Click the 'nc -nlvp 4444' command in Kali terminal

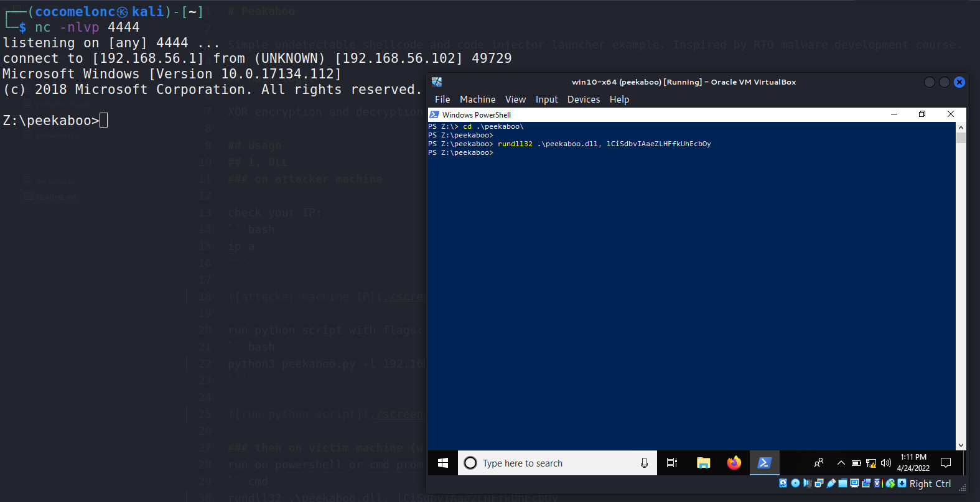pyautogui.click(x=87, y=27)
